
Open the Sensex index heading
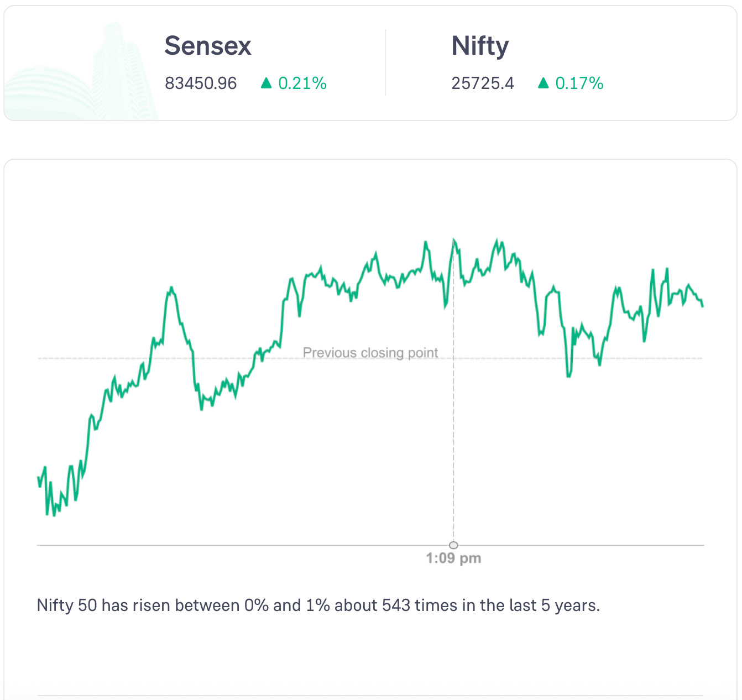[208, 46]
